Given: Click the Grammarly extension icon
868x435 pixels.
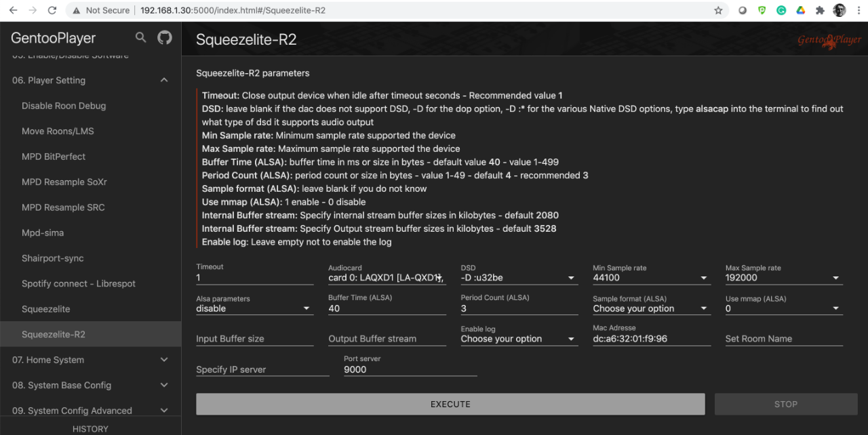Looking at the screenshot, I should [x=781, y=10].
